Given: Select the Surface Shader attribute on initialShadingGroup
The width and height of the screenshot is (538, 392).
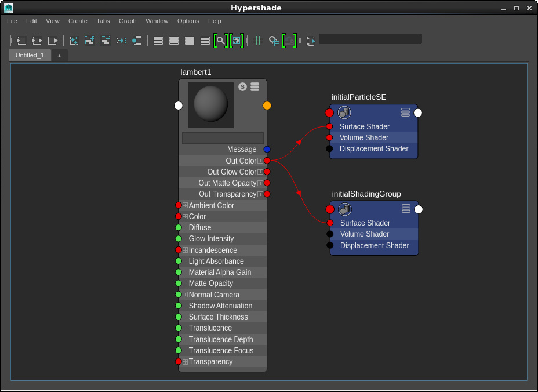Looking at the screenshot, I should [365, 223].
